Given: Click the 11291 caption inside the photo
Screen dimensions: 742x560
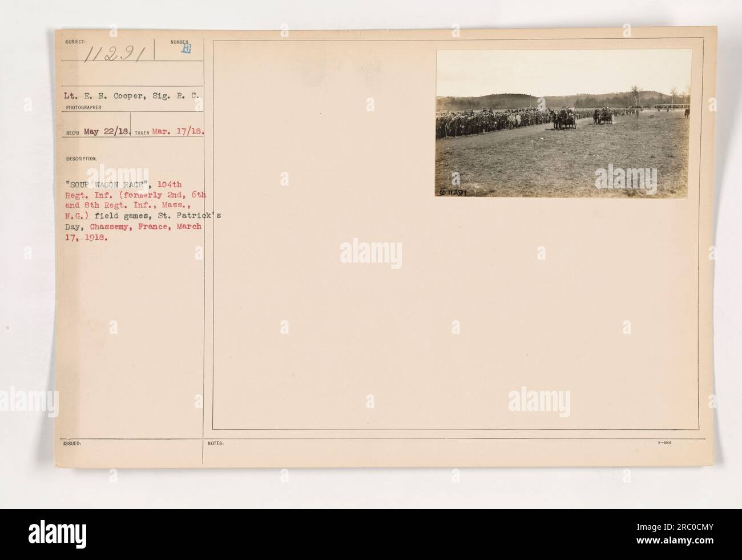Looking at the screenshot, I should click(454, 193).
